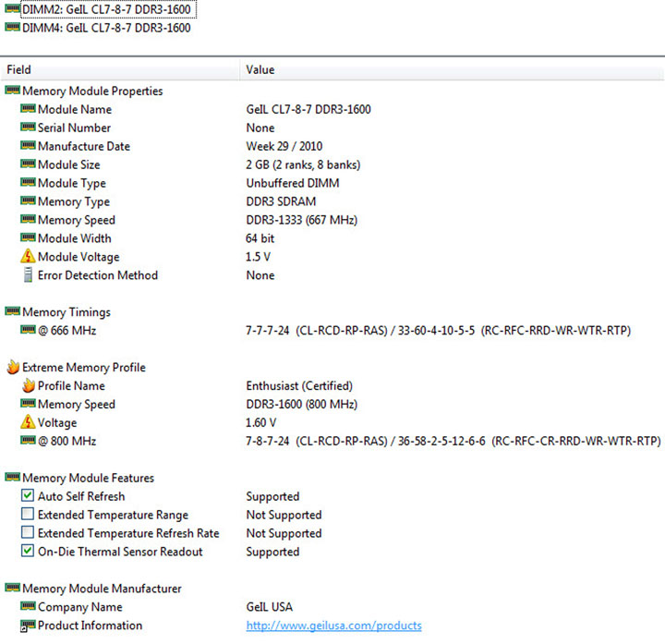Select the Profile Name label
Screen dimensions: 665x644
[x=71, y=385]
